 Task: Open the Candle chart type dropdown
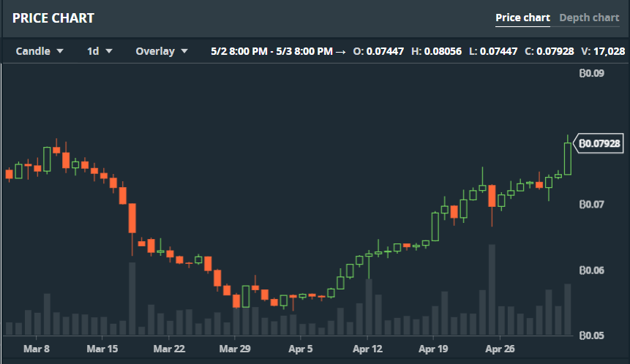click(x=40, y=51)
